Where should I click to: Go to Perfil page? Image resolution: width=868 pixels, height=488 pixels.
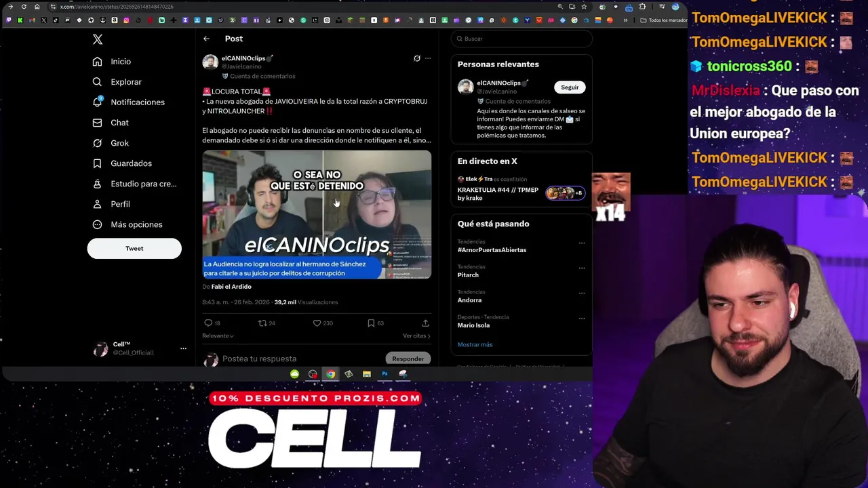[x=111, y=204]
